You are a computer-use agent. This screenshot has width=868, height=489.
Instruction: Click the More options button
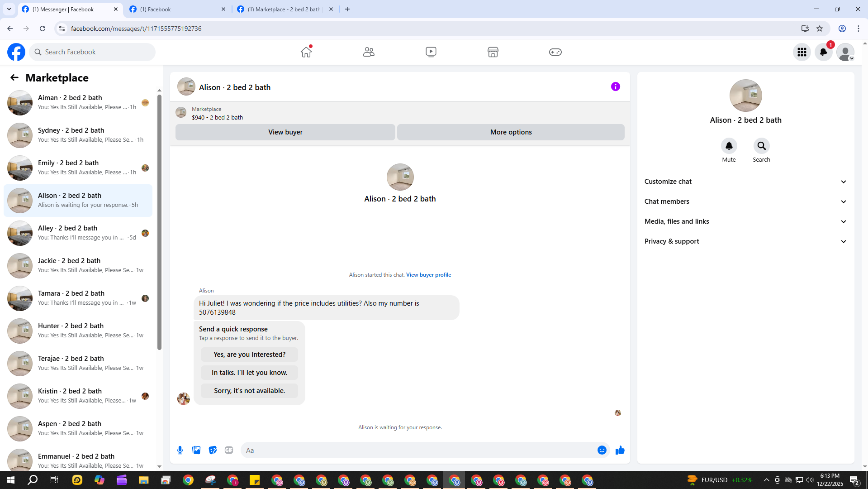[x=511, y=132]
